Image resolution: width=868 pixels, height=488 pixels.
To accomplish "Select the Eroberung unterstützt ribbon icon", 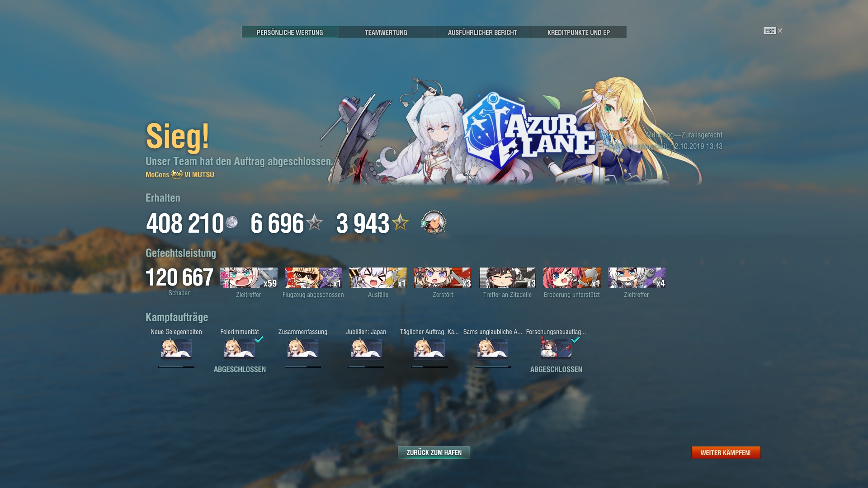I will tap(572, 277).
